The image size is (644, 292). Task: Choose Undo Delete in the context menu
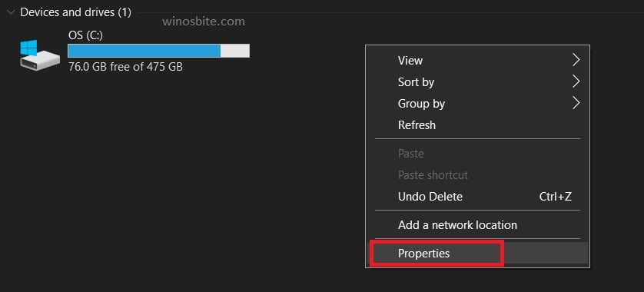click(477, 196)
